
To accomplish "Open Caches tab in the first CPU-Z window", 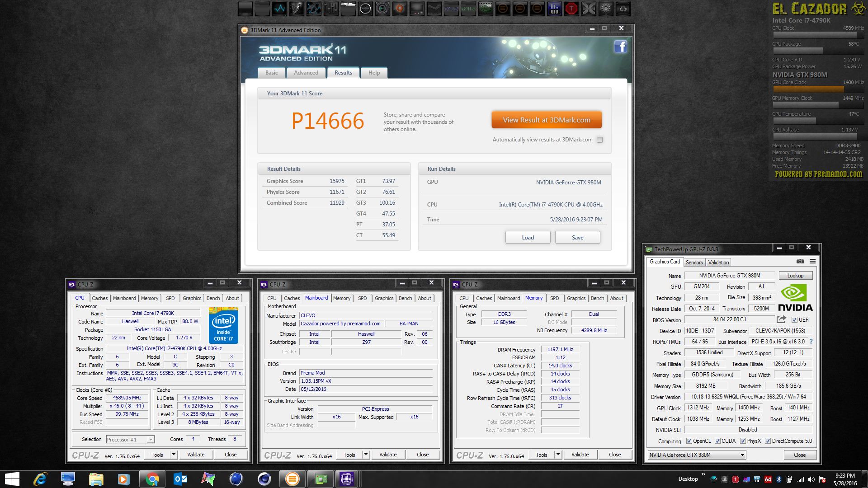I will (x=100, y=298).
